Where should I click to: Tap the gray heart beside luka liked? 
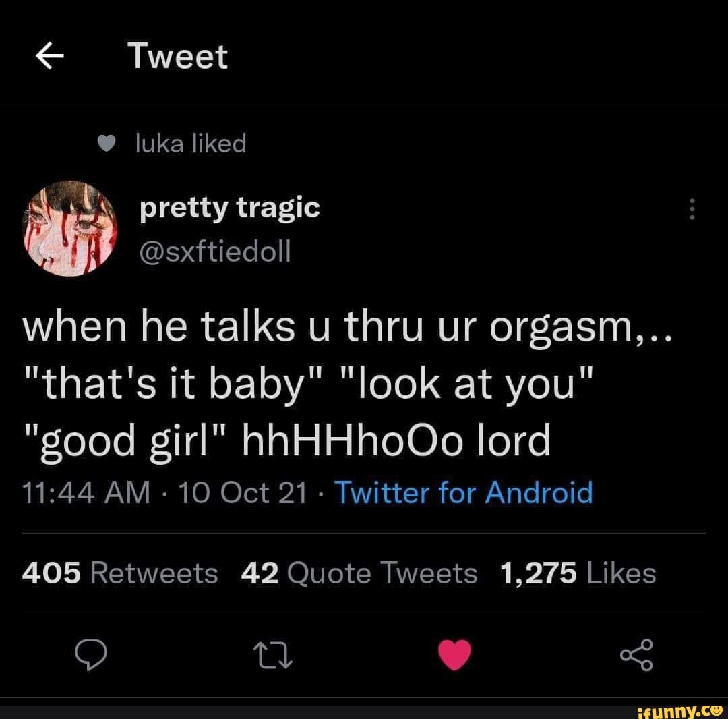[107, 144]
